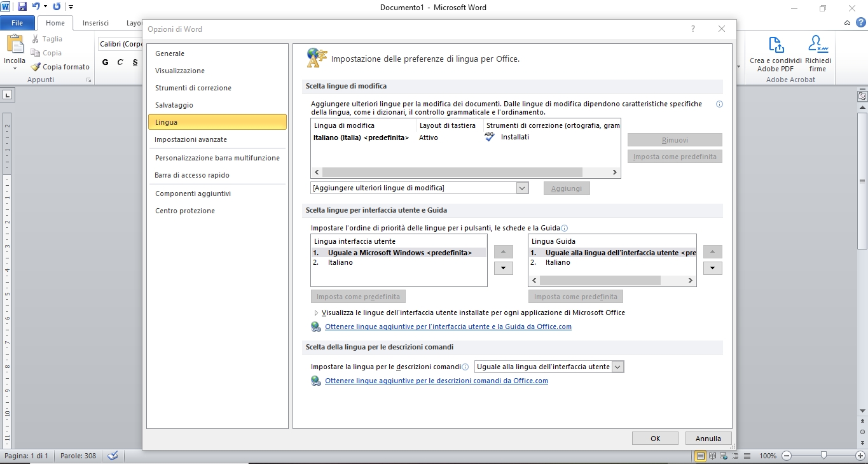Image resolution: width=868 pixels, height=464 pixels.
Task: Select Italiano (Italia) editing language row
Action: (465, 137)
